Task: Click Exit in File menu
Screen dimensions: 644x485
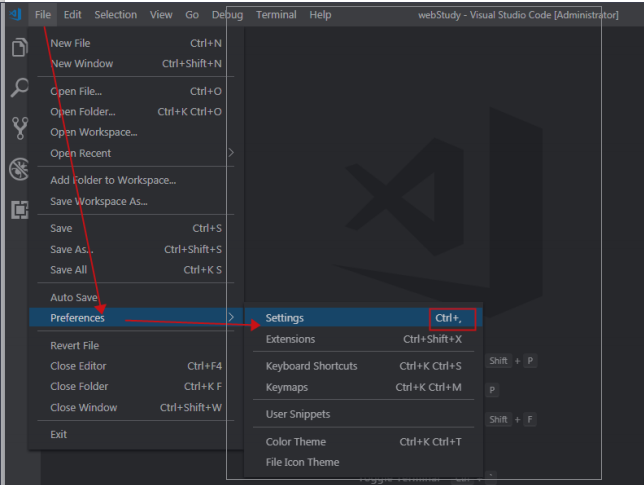Action: tap(136, 434)
